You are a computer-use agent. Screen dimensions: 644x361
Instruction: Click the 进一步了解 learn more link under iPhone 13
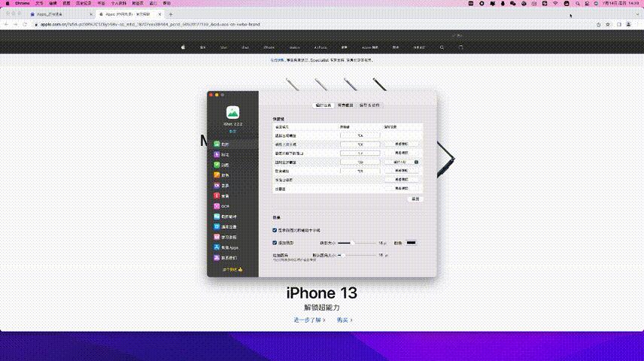pos(309,320)
